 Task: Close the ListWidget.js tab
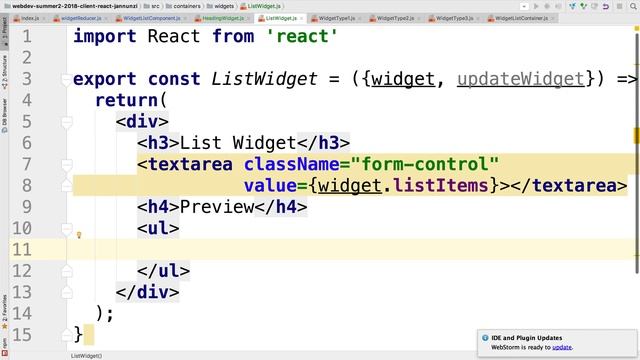coord(302,18)
